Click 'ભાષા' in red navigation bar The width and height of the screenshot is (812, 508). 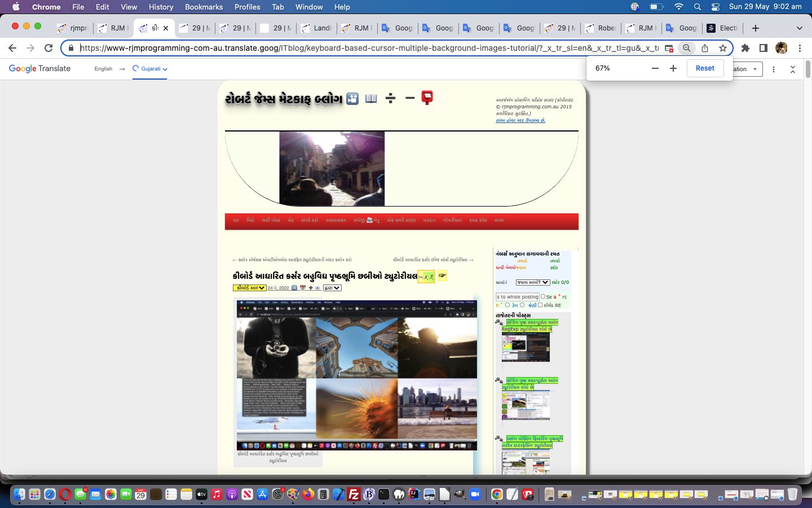(x=499, y=220)
